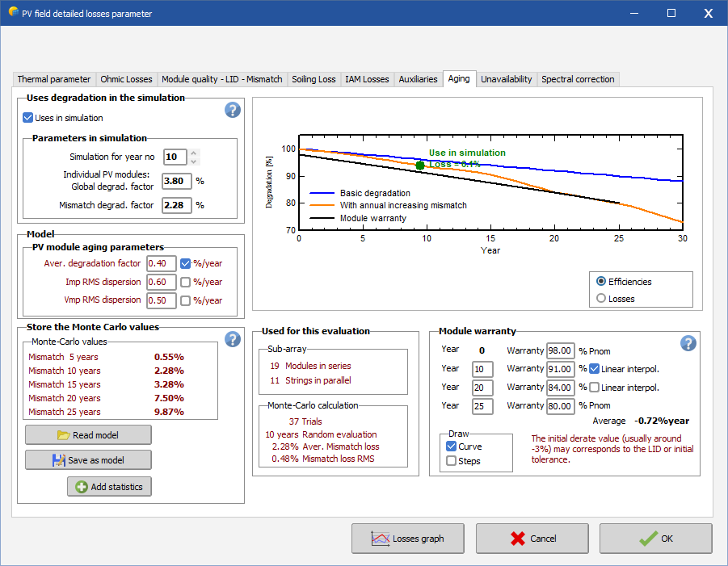
Task: Open the Auxiliaries tab
Action: click(418, 79)
